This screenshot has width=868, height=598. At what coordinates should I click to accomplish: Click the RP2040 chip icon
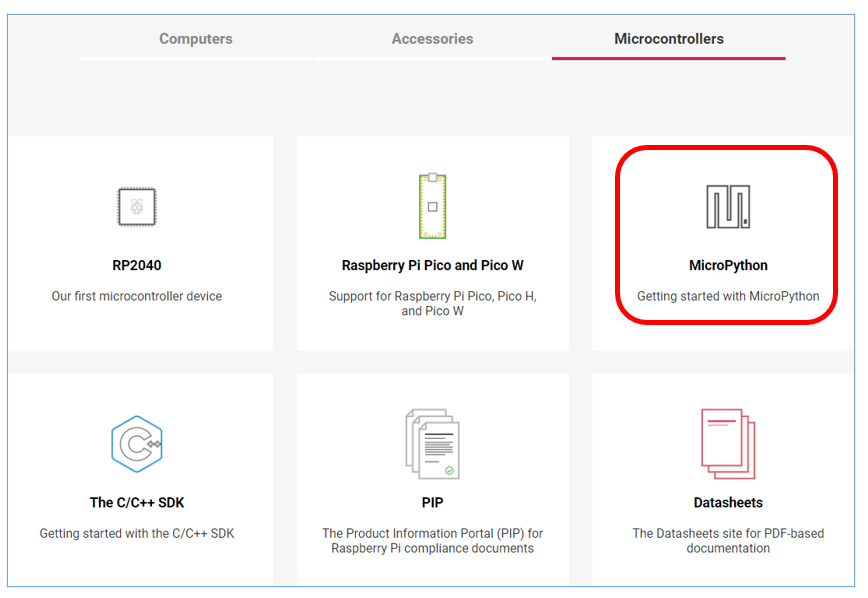(137, 207)
